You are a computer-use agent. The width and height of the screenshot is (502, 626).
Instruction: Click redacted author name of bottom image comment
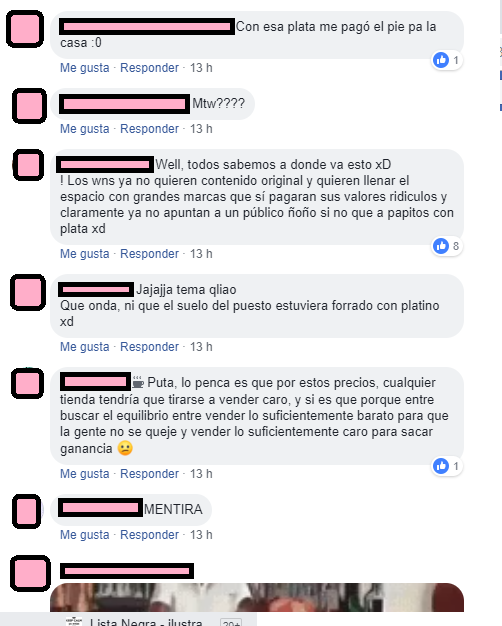127,571
